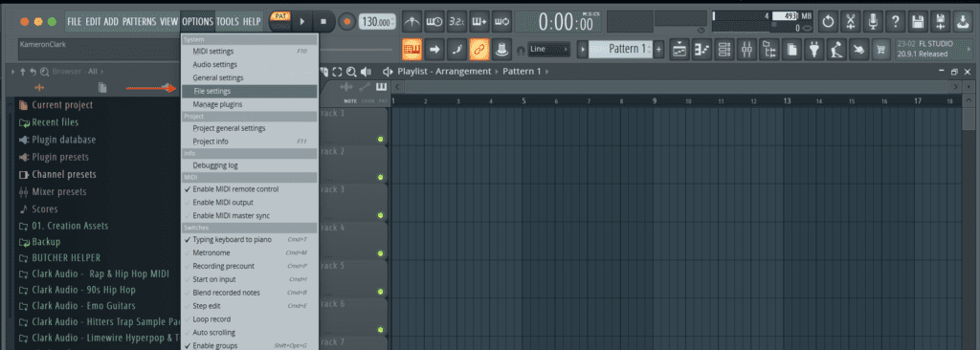Click the Playlist zoom magnifier icon
The height and width of the screenshot is (350, 980).
351,72
